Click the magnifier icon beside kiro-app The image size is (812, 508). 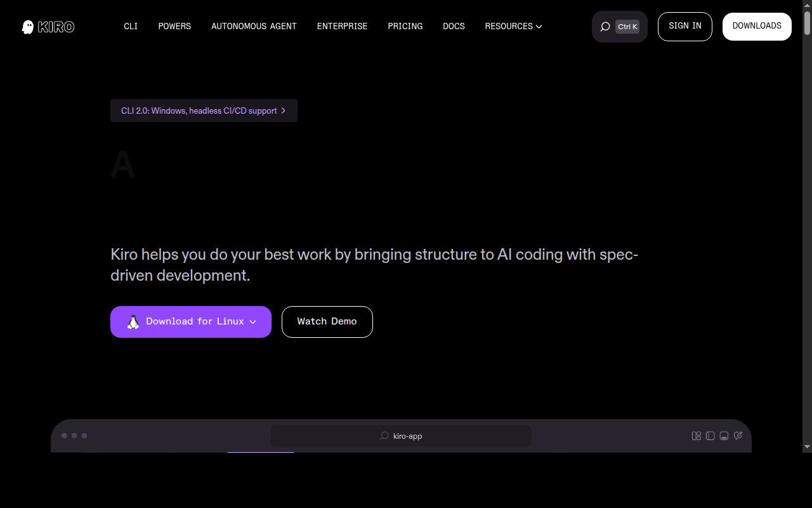[x=384, y=436]
